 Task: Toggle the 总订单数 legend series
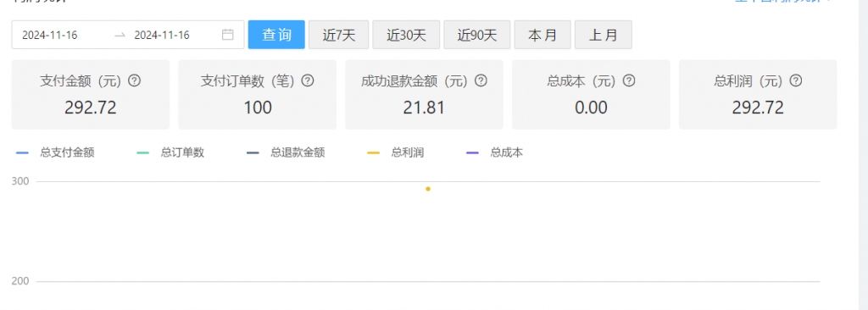(170, 152)
